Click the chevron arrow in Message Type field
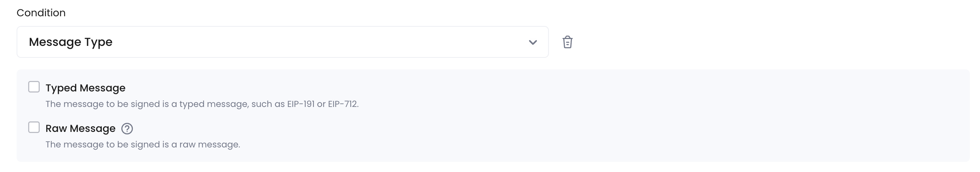 tap(533, 42)
